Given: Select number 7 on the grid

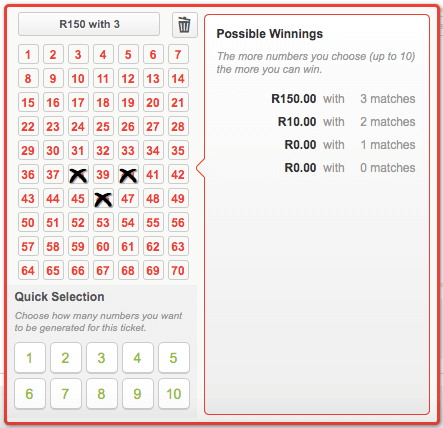Looking at the screenshot, I should (x=178, y=54).
